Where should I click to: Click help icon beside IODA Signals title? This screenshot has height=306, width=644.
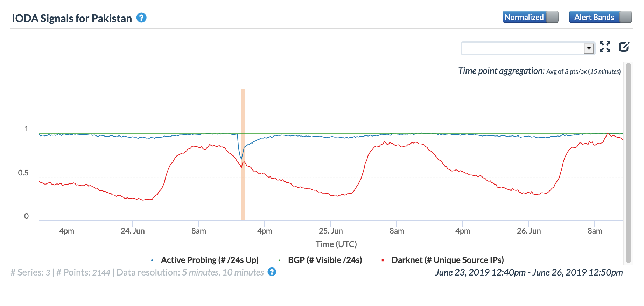(141, 18)
